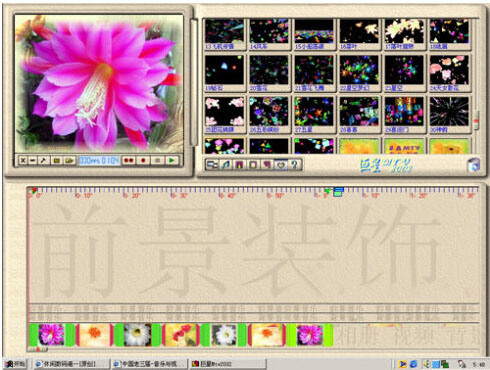The height and width of the screenshot is (370, 490).
Task: Select effect thumbnail 30 starburst
Action: tap(449, 115)
